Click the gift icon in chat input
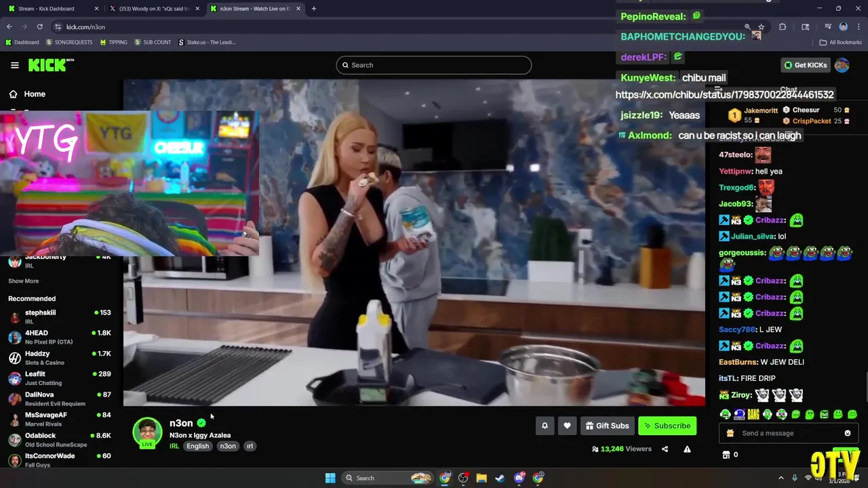Viewport: 868px width, 488px height. pyautogui.click(x=730, y=433)
